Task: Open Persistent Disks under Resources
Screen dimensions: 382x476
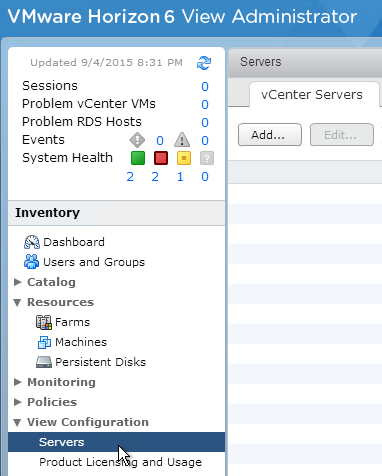Action: click(x=91, y=362)
